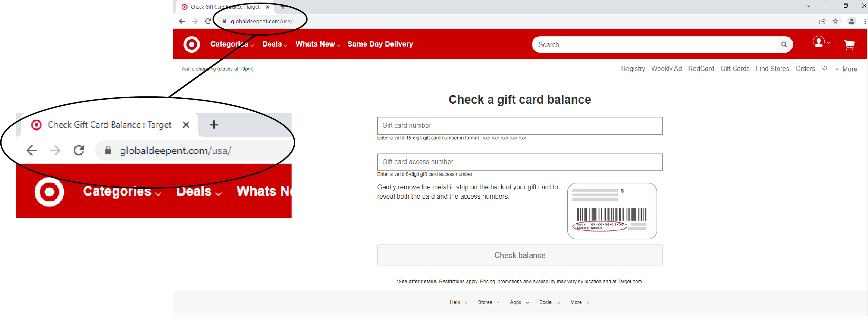The height and width of the screenshot is (323, 868).
Task: Expand the Deals menu
Action: (275, 44)
